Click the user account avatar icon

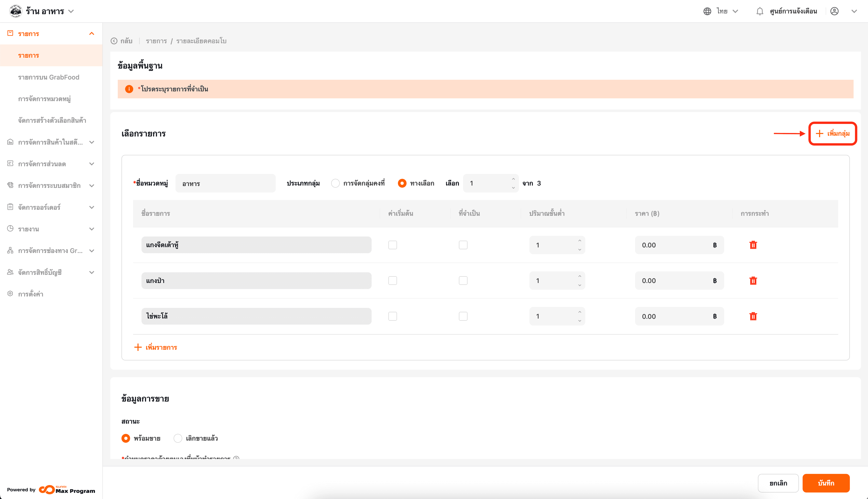[834, 11]
